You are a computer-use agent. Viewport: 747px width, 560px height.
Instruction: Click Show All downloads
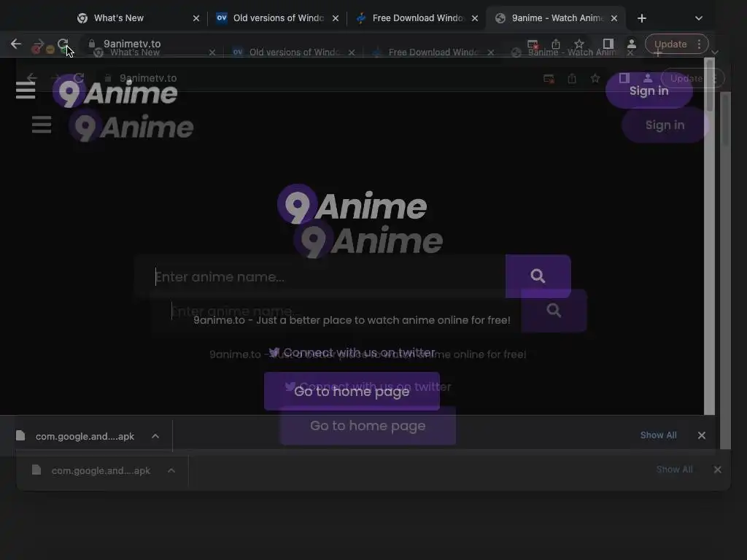click(658, 435)
